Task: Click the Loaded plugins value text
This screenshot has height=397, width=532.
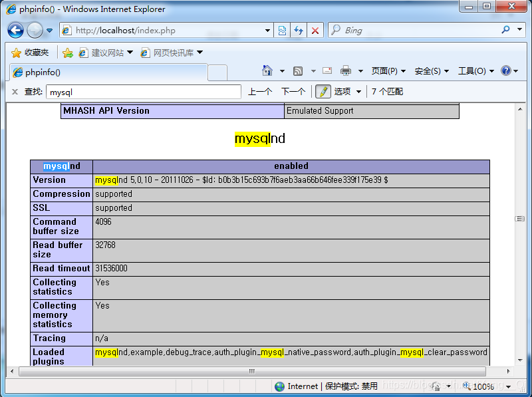Action: tap(291, 352)
